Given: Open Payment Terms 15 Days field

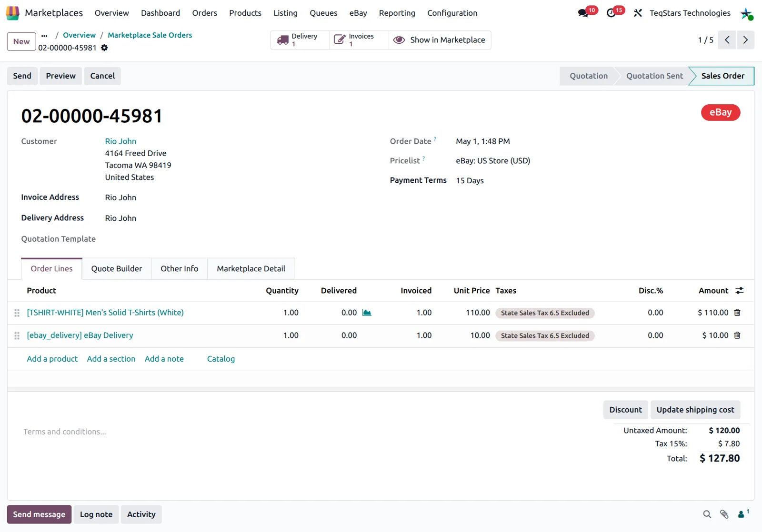Looking at the screenshot, I should pyautogui.click(x=470, y=181).
